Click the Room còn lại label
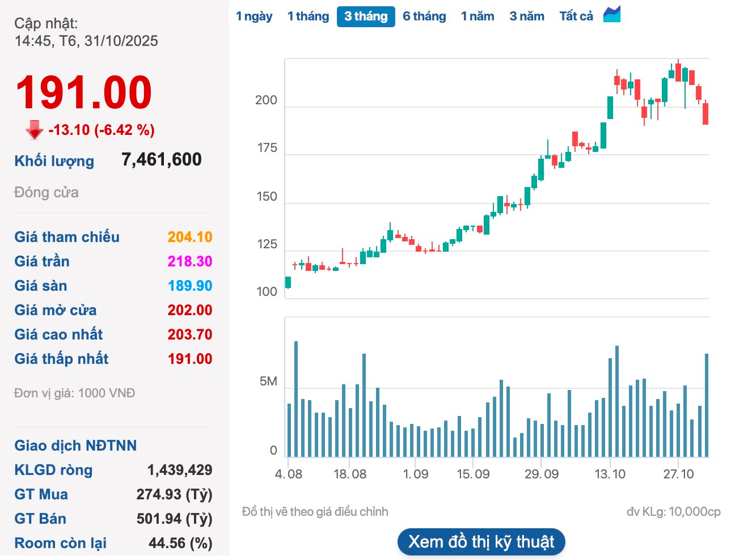Viewport: 752px width, 560px height. pos(60,543)
